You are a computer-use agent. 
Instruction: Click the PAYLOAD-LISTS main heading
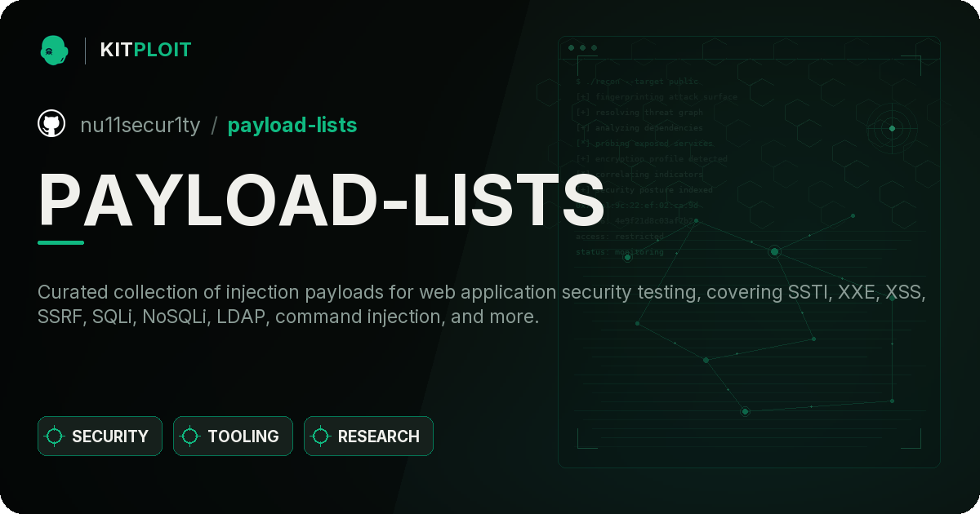(321, 200)
